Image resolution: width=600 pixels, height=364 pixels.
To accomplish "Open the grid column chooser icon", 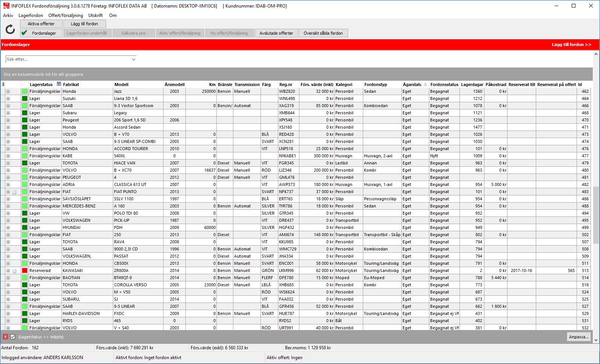I will [3, 84].
